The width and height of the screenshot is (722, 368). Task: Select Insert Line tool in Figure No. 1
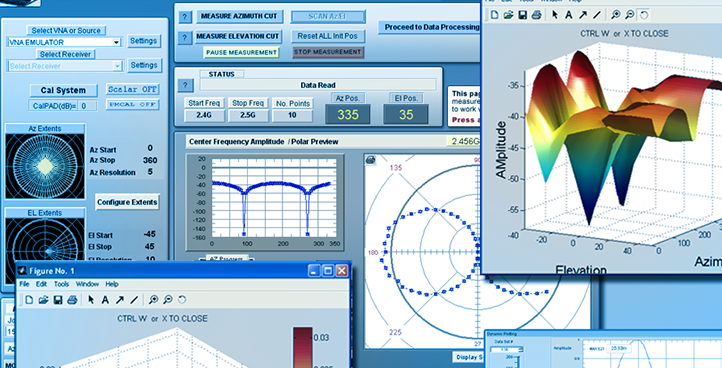pyautogui.click(x=134, y=300)
